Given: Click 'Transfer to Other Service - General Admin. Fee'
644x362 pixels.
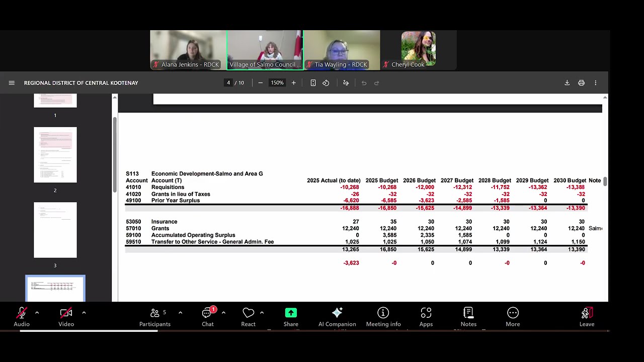Looking at the screenshot, I should point(212,242).
